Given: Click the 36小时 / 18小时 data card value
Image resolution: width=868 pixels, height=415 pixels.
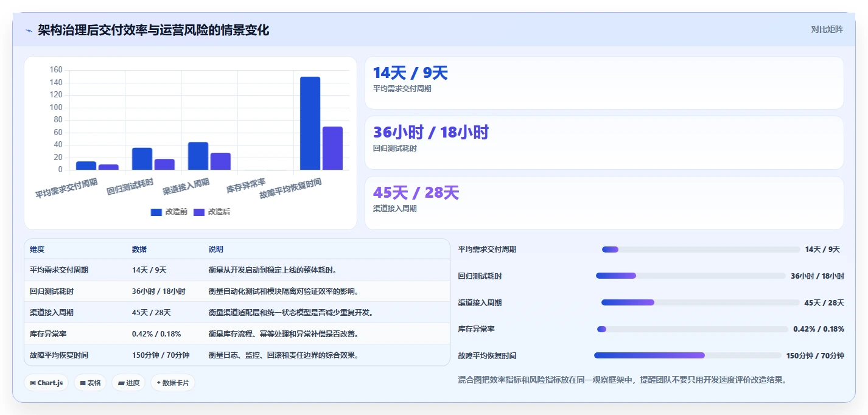Looking at the screenshot, I should click(431, 133).
